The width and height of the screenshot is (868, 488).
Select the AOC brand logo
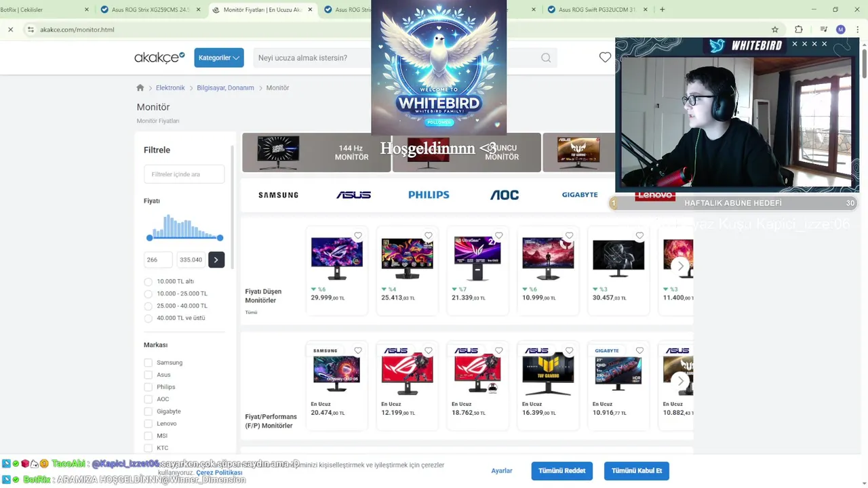point(505,195)
